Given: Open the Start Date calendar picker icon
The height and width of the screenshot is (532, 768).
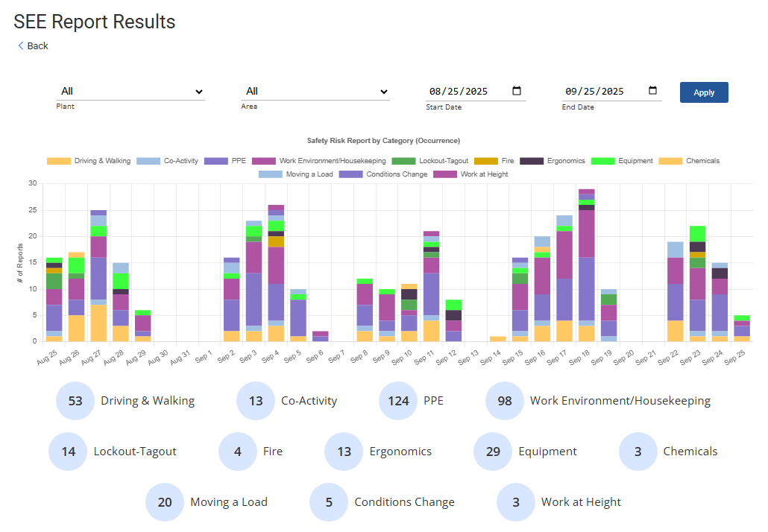Looking at the screenshot, I should click(517, 91).
